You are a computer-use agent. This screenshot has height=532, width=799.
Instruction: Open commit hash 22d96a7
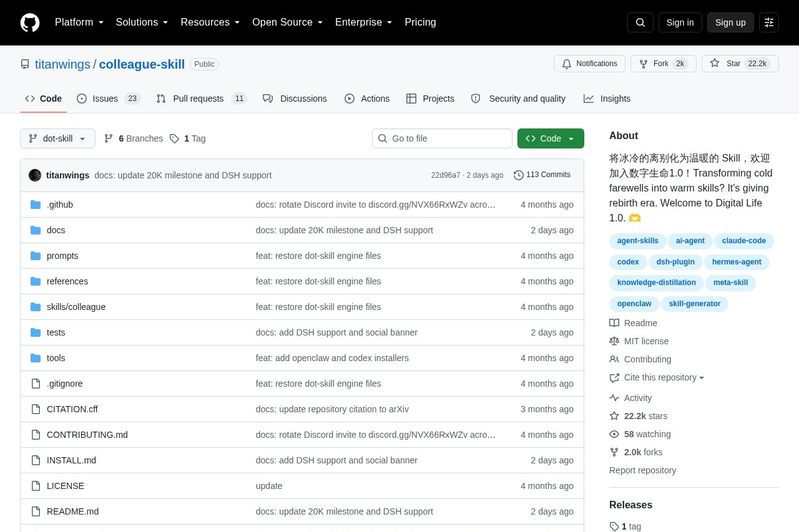pyautogui.click(x=446, y=175)
